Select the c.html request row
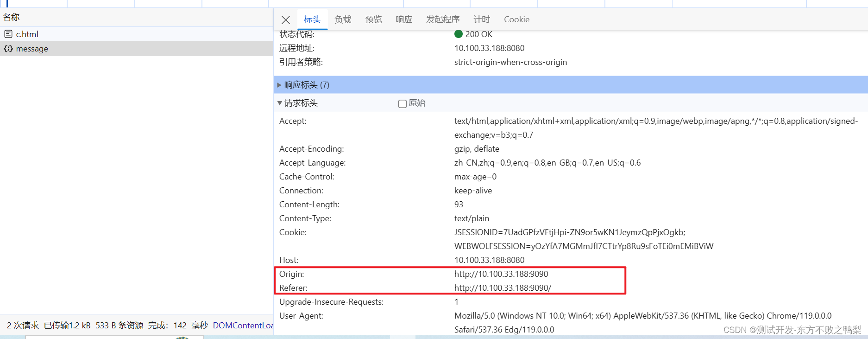868x339 pixels. 137,34
